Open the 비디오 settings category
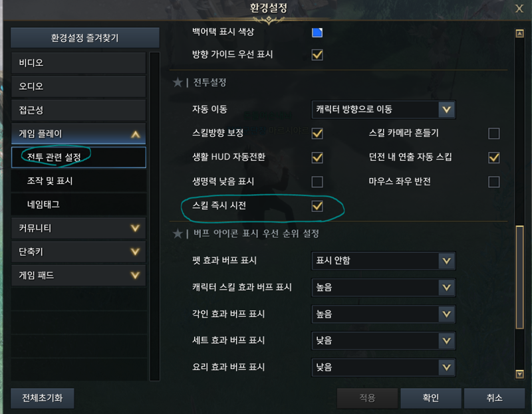The width and height of the screenshot is (532, 414). pos(78,63)
